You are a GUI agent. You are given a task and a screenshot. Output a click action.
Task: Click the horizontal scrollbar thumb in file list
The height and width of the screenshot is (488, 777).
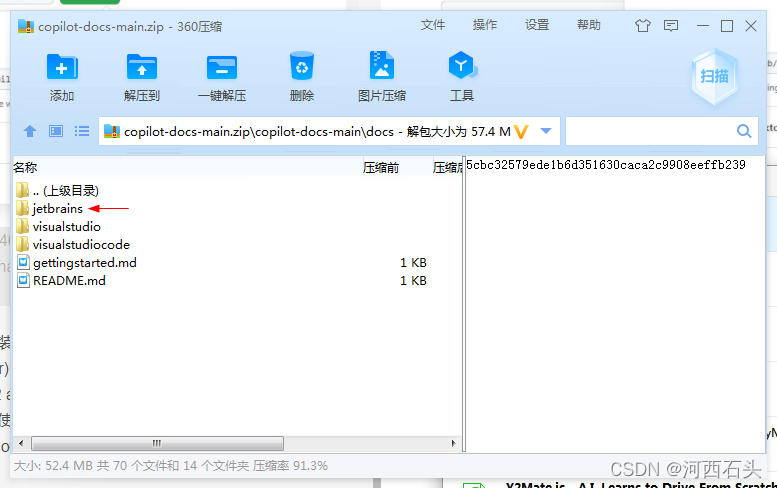tap(157, 443)
